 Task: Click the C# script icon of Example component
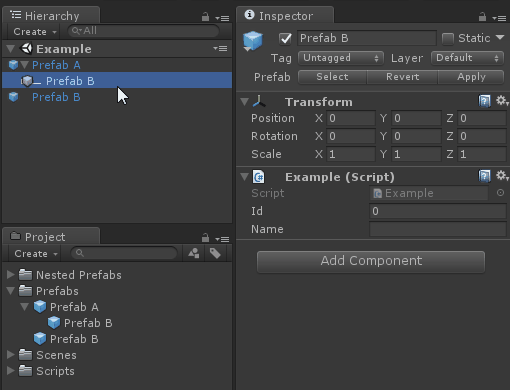coord(259,177)
